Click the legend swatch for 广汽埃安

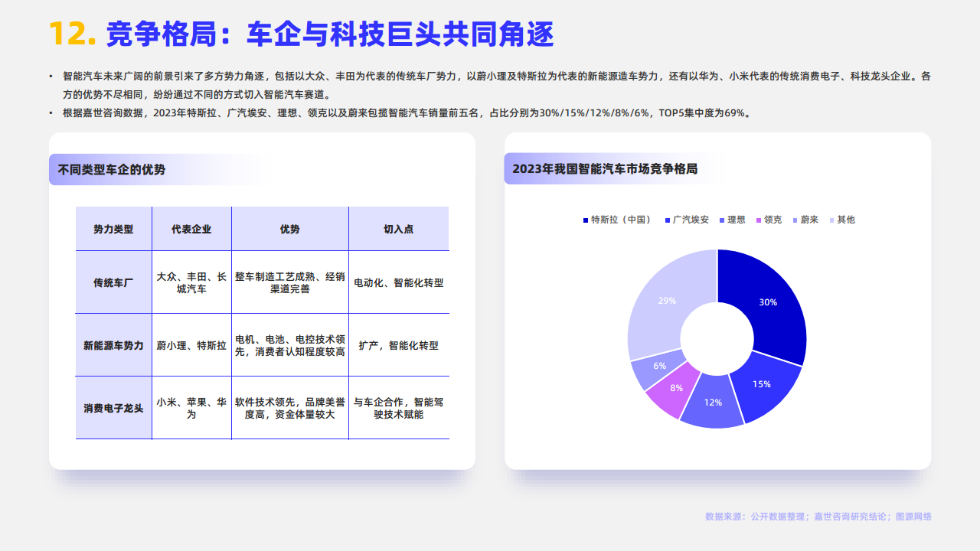point(668,220)
